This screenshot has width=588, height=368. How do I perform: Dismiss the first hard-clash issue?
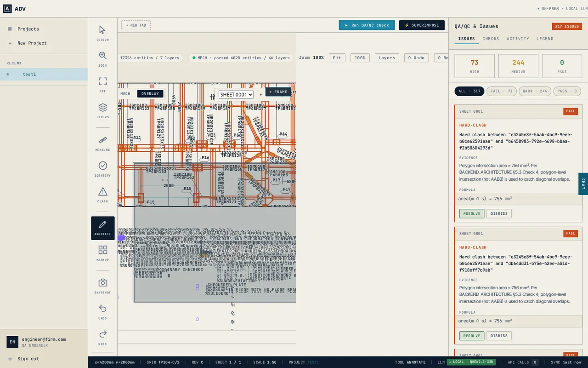(499, 213)
